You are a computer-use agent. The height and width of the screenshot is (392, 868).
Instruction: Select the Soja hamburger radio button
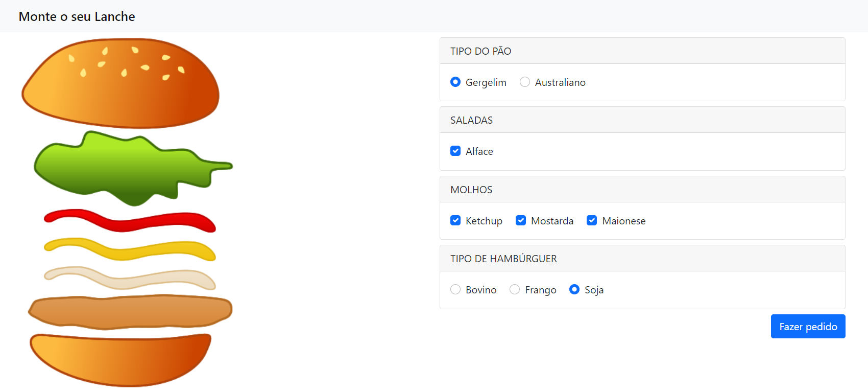(574, 290)
